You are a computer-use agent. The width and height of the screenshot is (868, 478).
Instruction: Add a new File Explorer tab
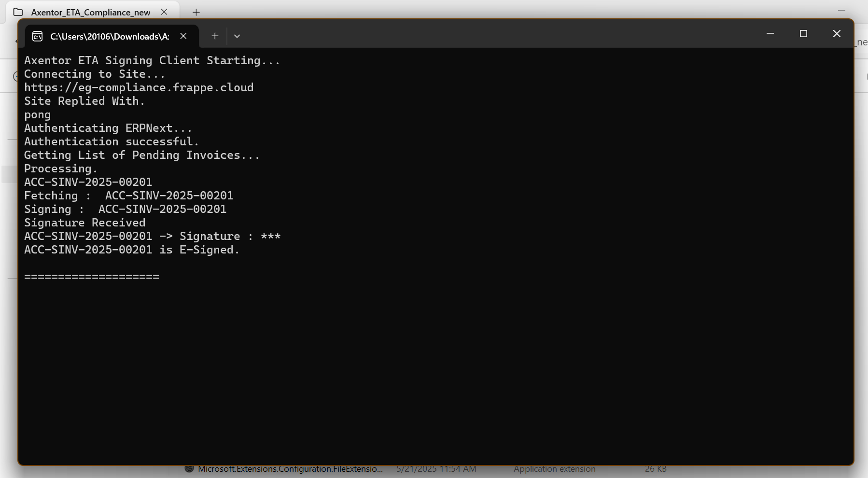click(x=196, y=12)
